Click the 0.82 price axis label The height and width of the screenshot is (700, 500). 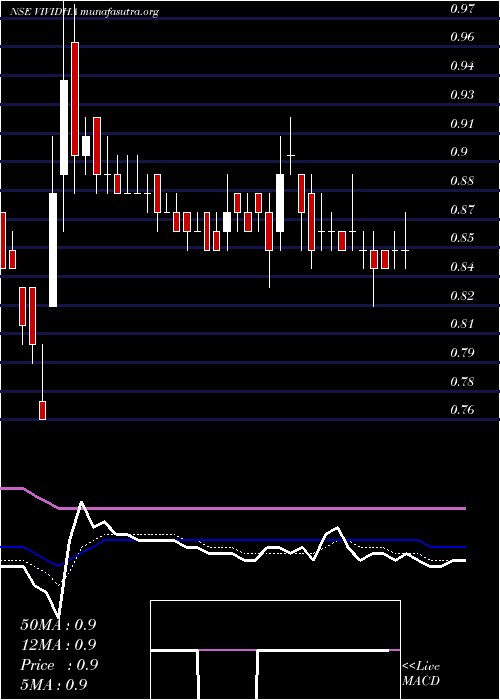462,296
